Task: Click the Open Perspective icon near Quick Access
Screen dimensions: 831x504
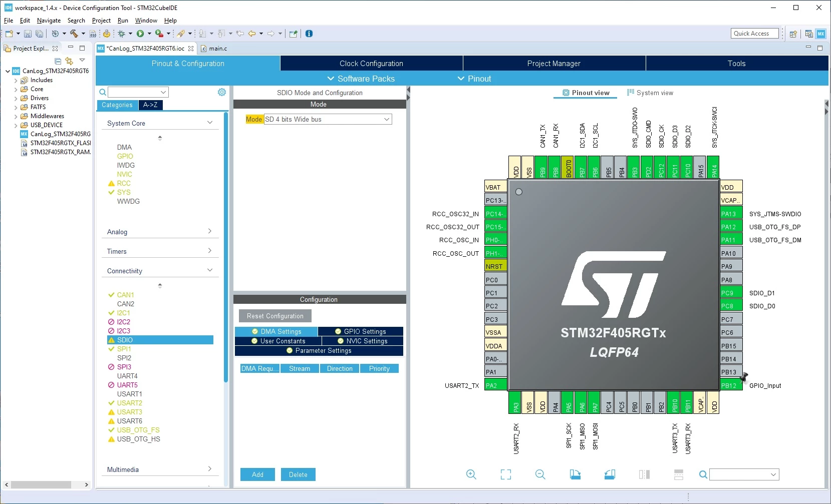Action: pyautogui.click(x=793, y=34)
